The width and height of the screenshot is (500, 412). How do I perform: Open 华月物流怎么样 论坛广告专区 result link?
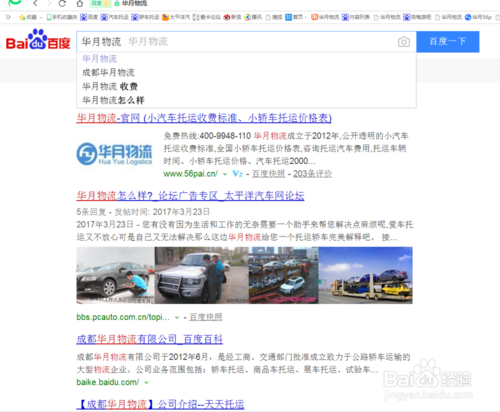coord(190,196)
